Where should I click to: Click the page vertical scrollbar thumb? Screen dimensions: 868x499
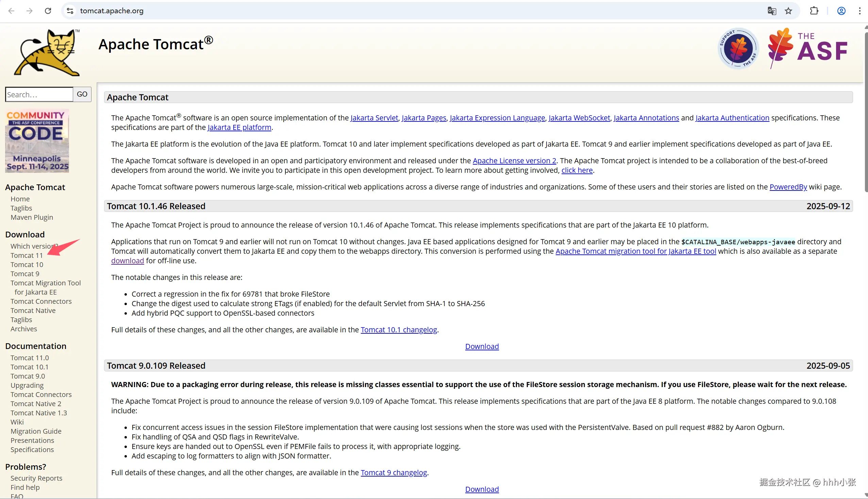point(866,110)
